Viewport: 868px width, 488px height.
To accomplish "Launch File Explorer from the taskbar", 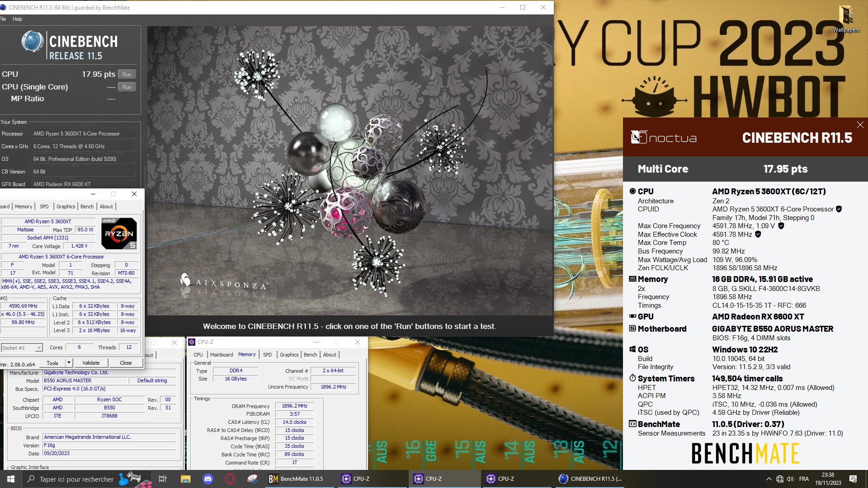I will click(x=185, y=479).
